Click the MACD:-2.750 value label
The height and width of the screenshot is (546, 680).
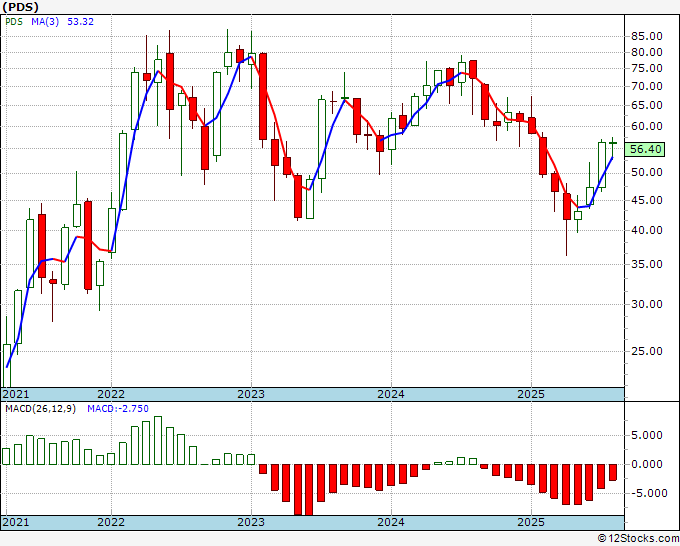(x=118, y=409)
